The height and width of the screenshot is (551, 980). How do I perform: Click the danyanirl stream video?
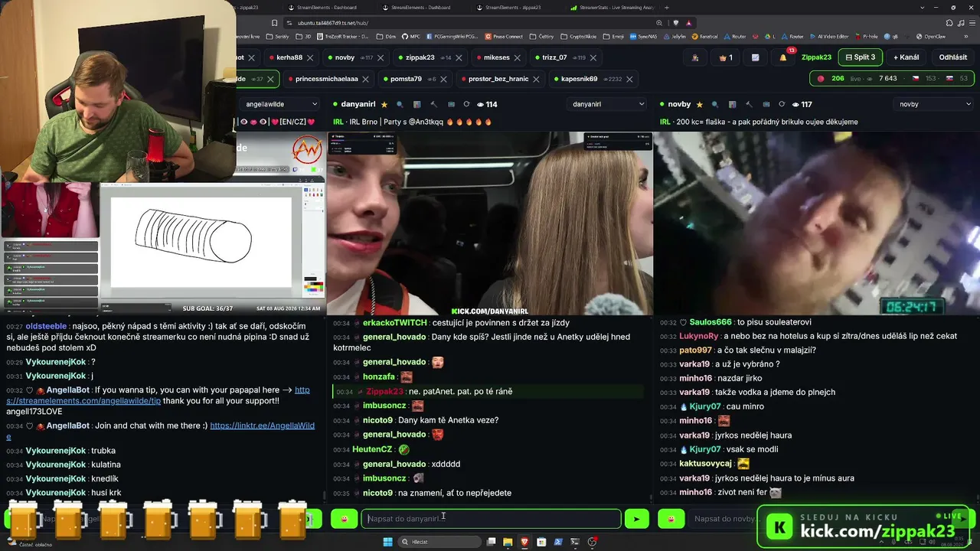490,223
